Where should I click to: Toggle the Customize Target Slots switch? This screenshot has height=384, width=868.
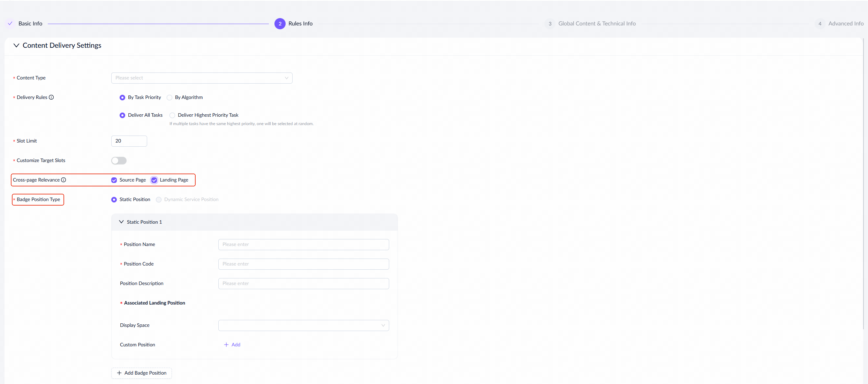119,161
